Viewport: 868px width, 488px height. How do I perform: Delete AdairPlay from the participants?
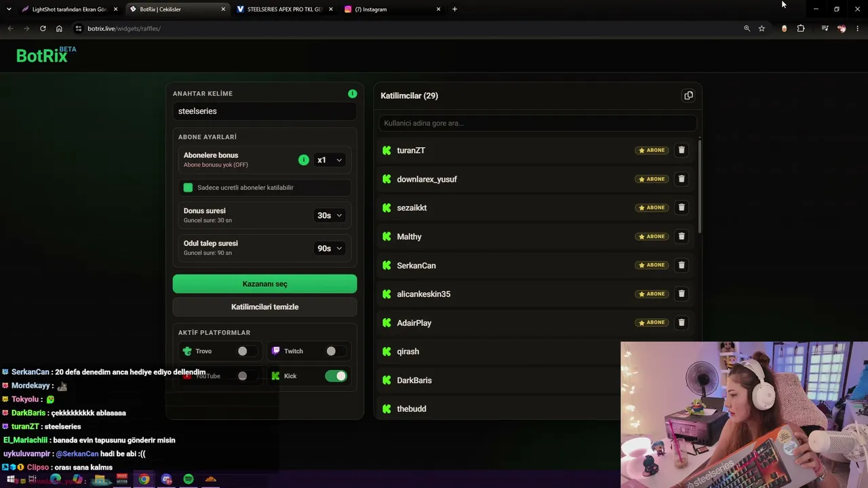[x=682, y=323]
